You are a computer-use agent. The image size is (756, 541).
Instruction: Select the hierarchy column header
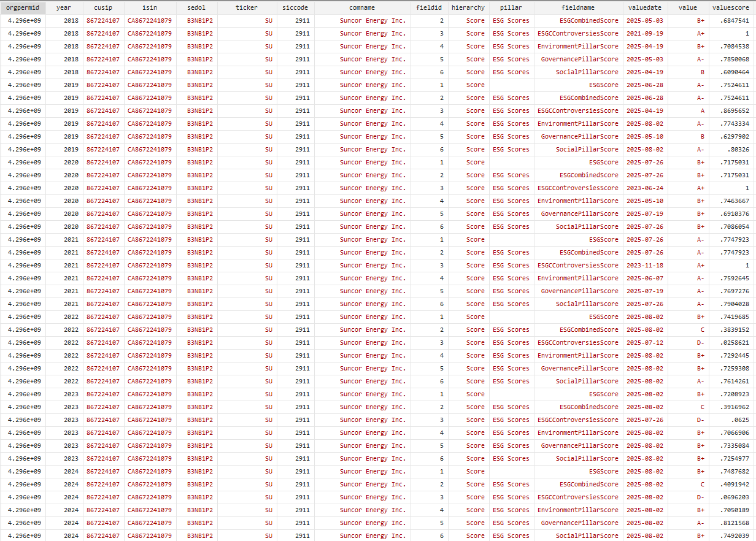468,7
